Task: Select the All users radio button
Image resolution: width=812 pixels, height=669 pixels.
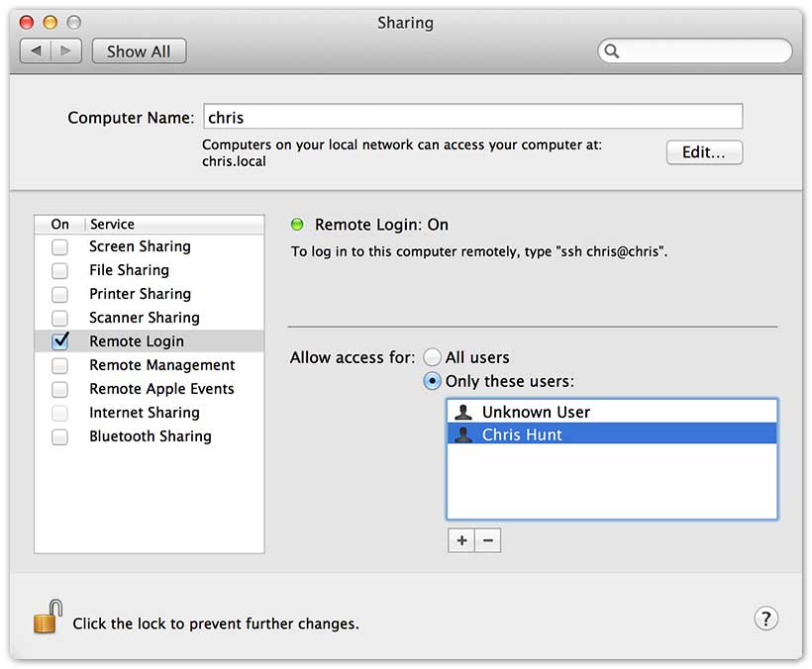Action: point(432,357)
